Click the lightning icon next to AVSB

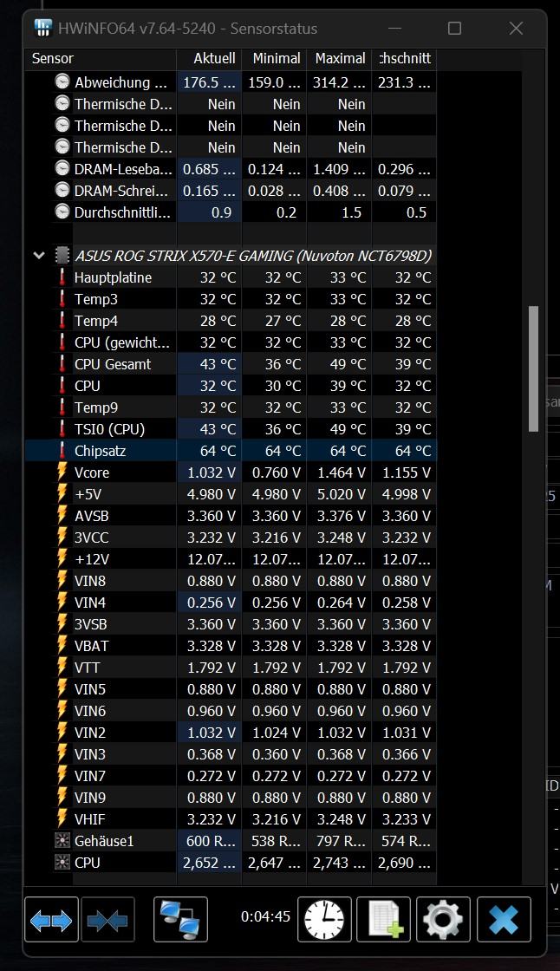coord(62,515)
